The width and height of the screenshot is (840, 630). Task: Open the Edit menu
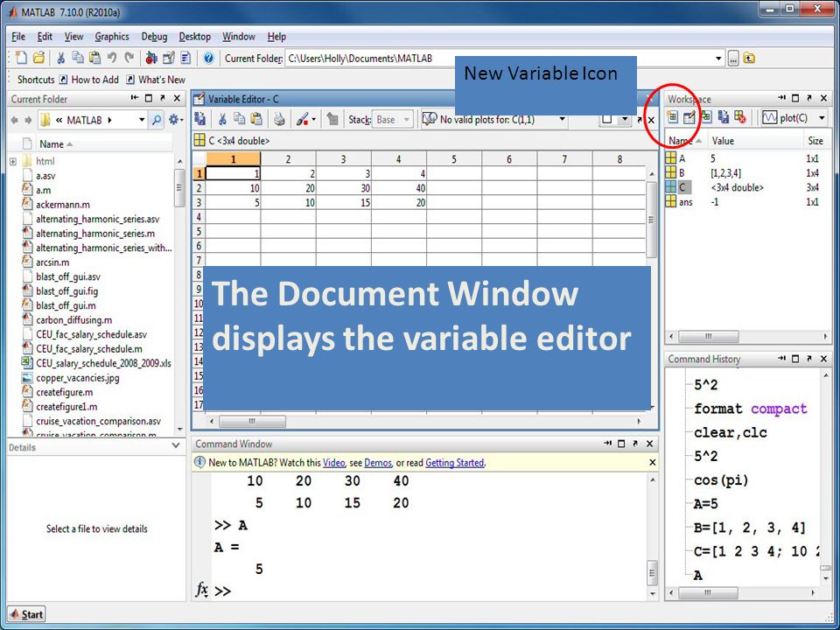click(45, 37)
